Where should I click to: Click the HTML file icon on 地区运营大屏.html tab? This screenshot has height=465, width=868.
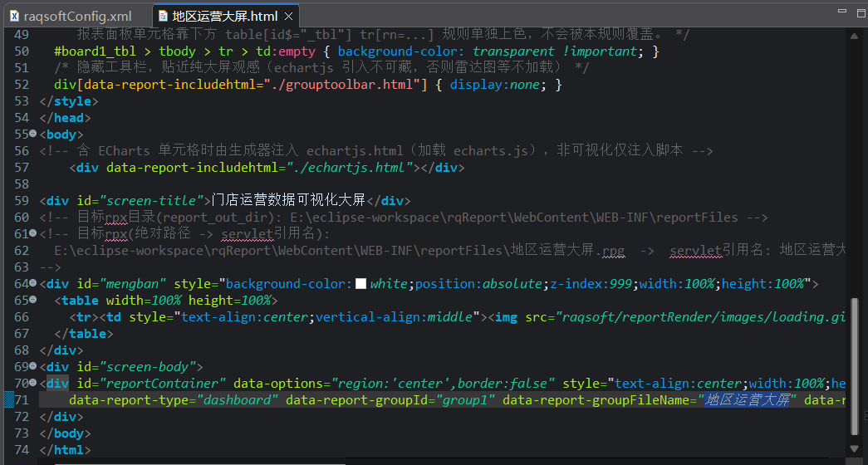164,16
